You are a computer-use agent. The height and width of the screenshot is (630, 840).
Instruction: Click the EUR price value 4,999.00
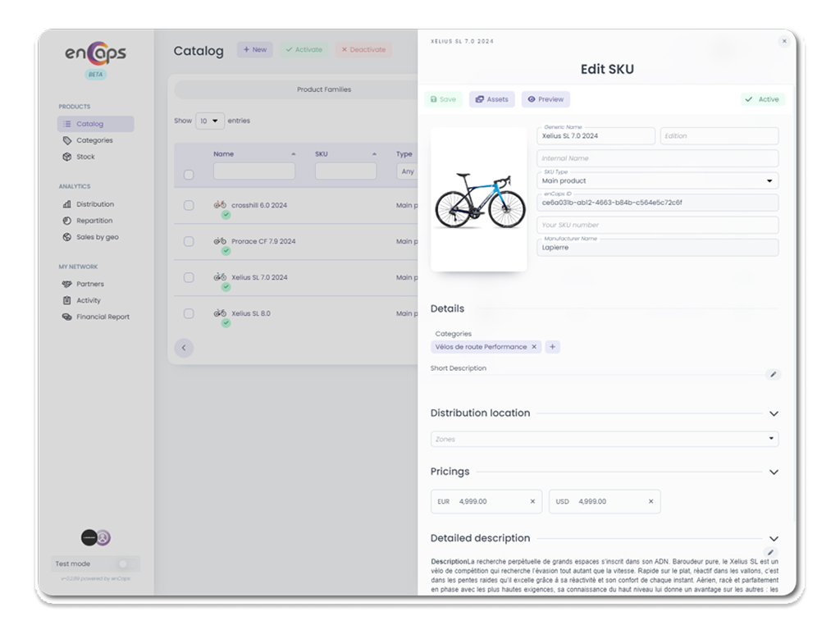[x=473, y=502]
